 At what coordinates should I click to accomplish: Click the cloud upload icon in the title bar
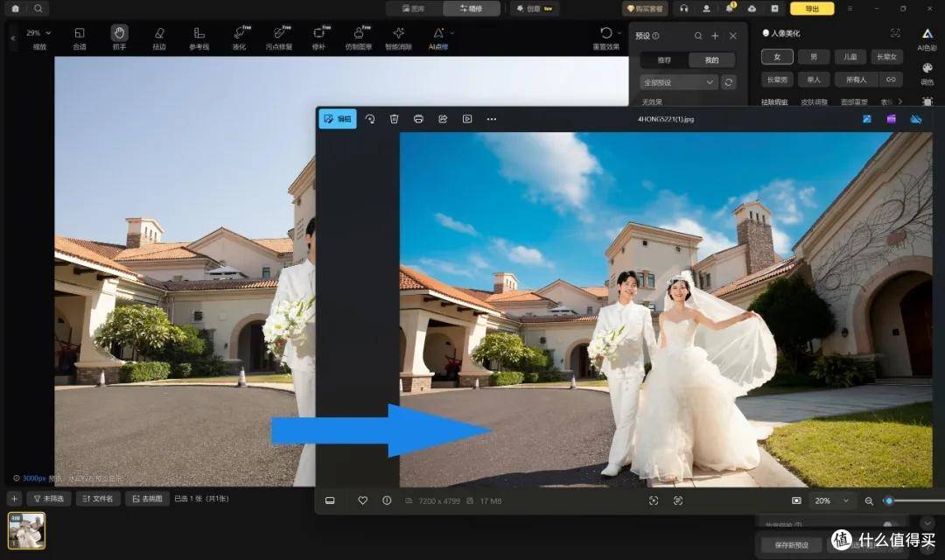[752, 9]
